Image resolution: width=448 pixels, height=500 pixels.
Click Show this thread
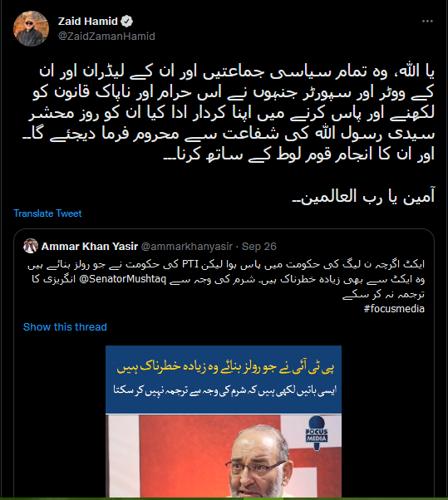[x=65, y=327]
